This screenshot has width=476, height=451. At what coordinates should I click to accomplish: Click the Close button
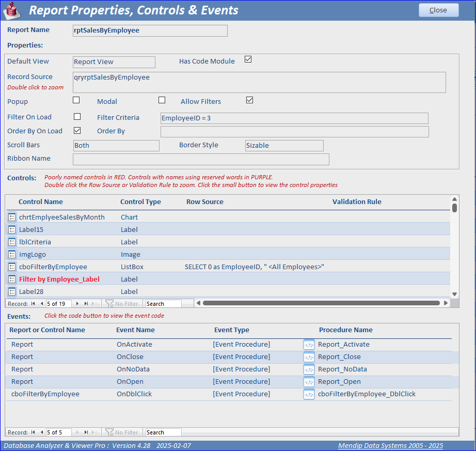pos(438,10)
